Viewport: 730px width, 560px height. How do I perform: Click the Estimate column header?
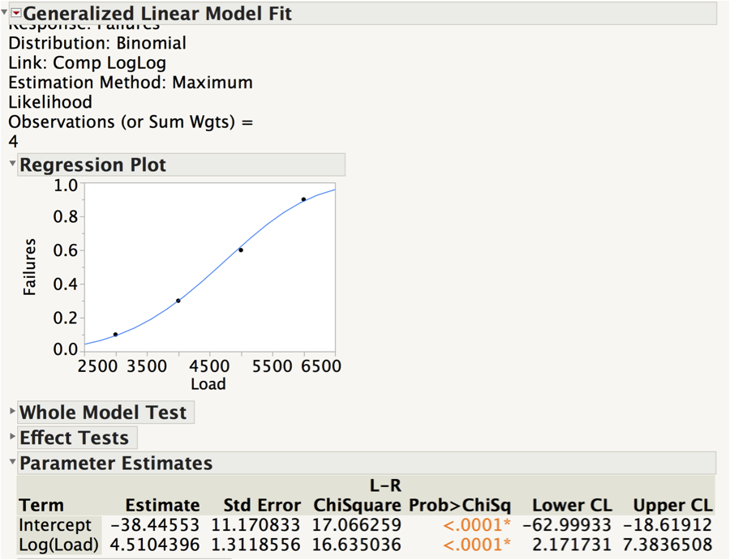point(162,505)
